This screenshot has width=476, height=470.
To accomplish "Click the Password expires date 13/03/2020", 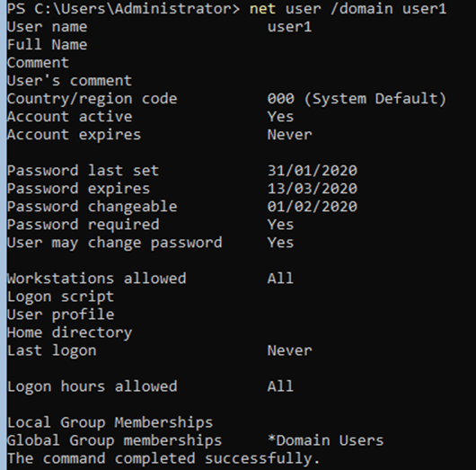I will tap(312, 189).
